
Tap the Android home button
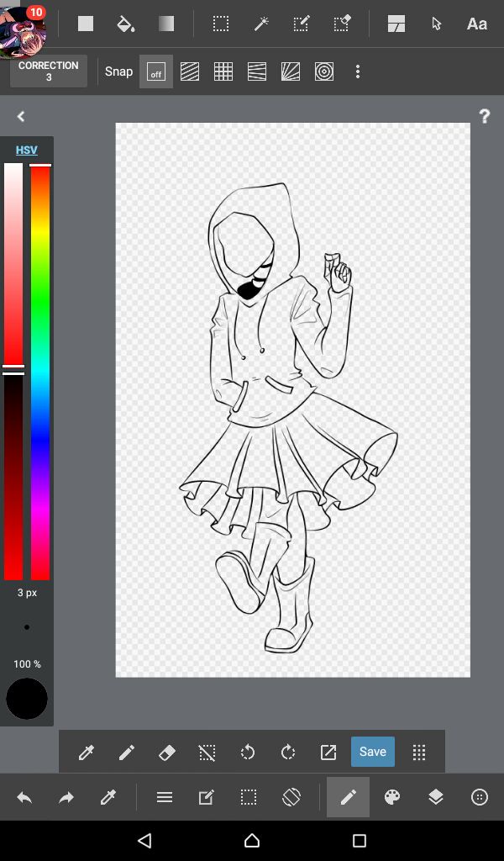[252, 841]
